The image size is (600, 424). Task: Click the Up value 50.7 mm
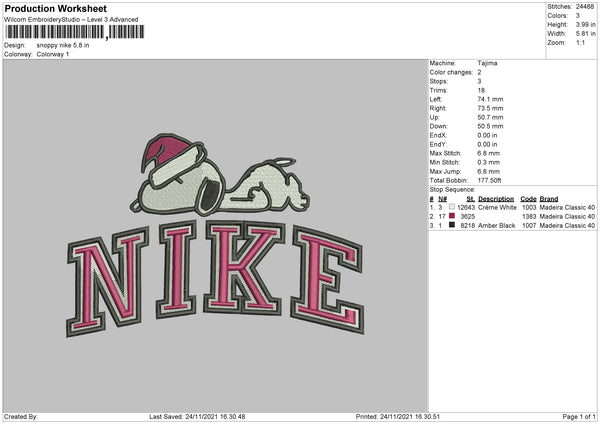tap(490, 117)
